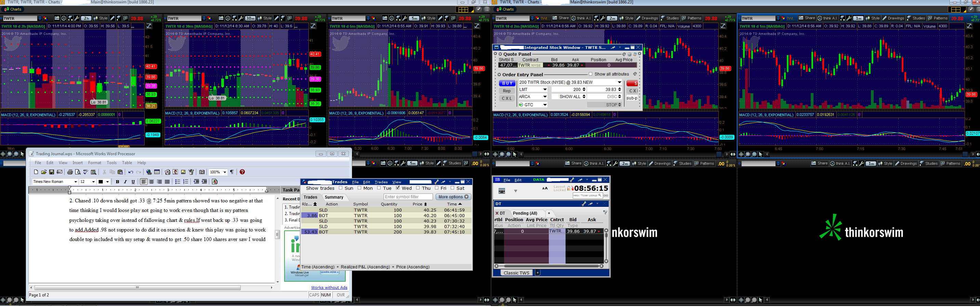Pin the Integrated Stock Window
Screen dimensions: 980x307
[x=612, y=48]
